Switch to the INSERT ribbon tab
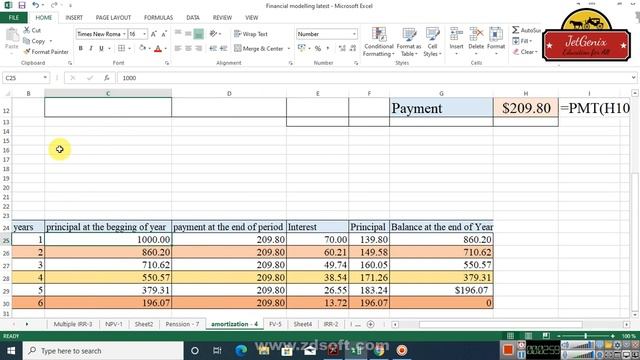This screenshot has width=640, height=360. [74, 18]
